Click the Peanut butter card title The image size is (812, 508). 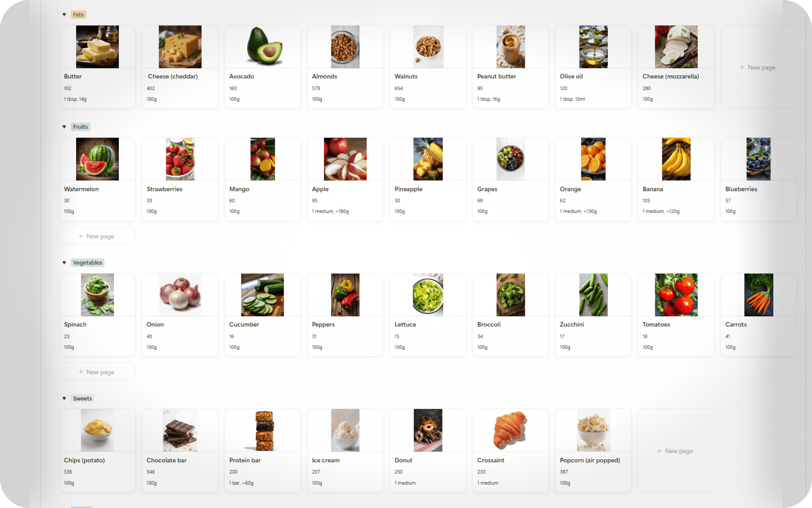click(497, 77)
